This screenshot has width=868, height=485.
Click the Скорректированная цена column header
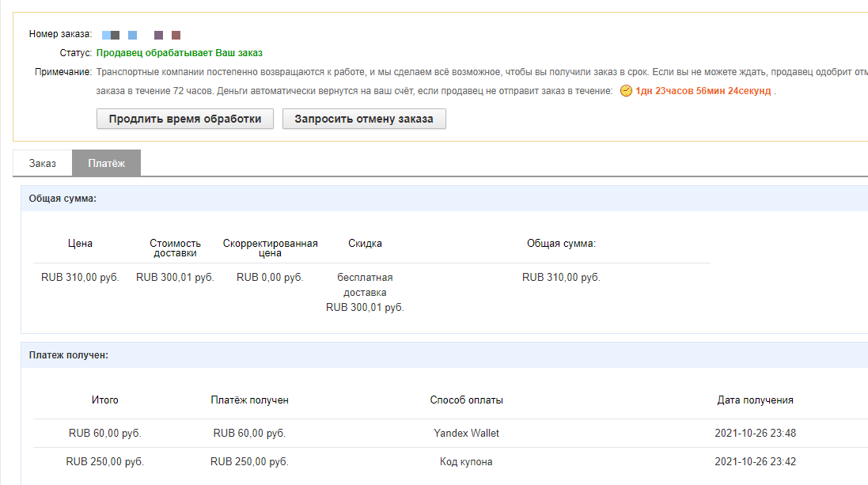click(x=270, y=248)
